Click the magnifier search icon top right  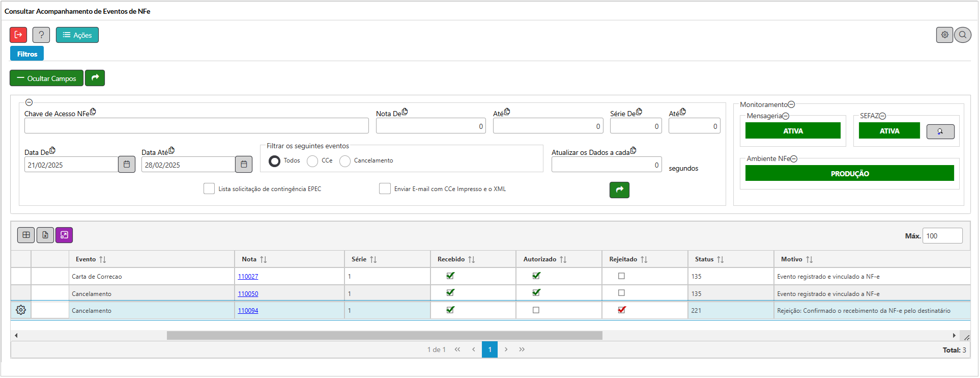point(963,35)
